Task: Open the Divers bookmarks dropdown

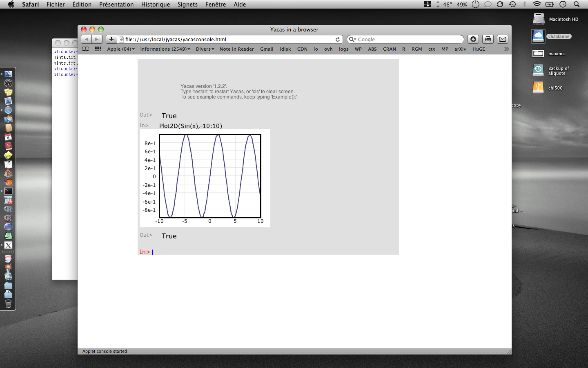Action: (x=205, y=49)
